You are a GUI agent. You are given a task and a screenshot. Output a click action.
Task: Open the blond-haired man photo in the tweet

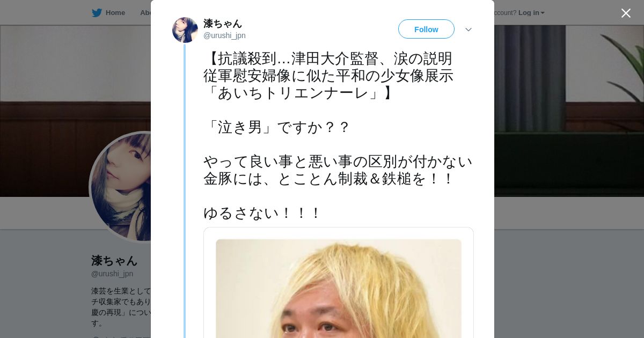pyautogui.click(x=339, y=289)
